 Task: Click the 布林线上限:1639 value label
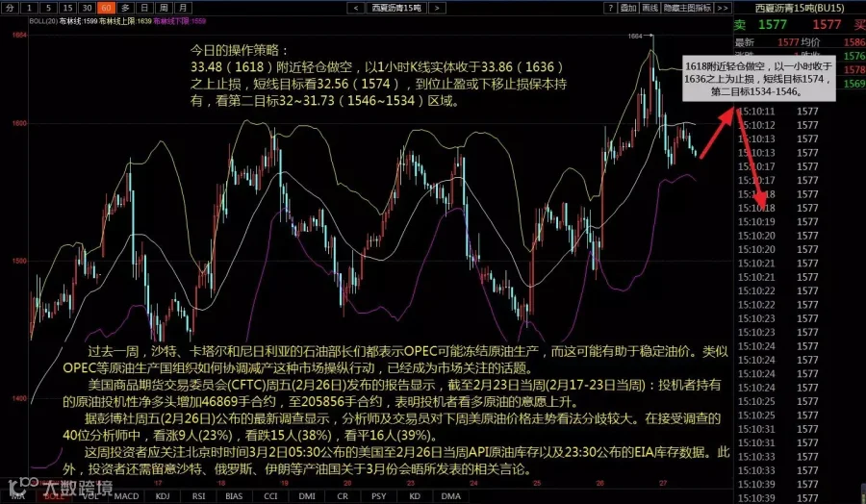tap(125, 21)
